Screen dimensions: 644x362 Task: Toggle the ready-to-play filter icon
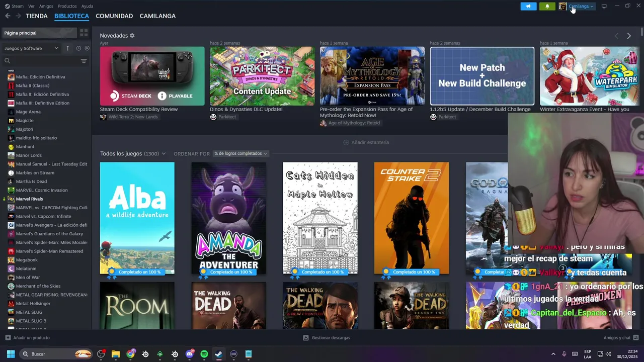87,48
